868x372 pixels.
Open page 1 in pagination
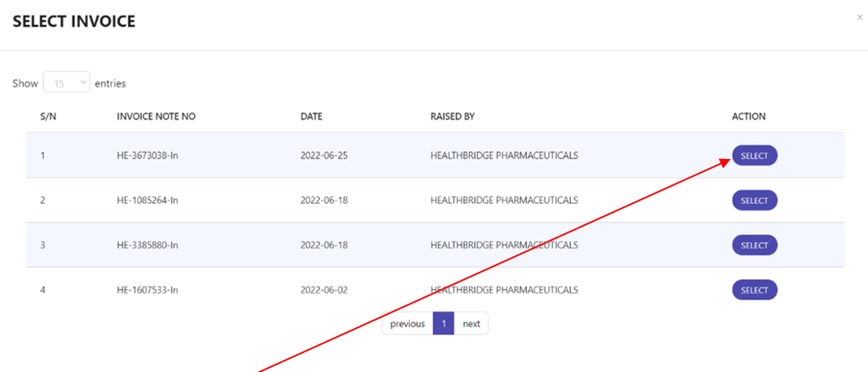click(x=444, y=324)
